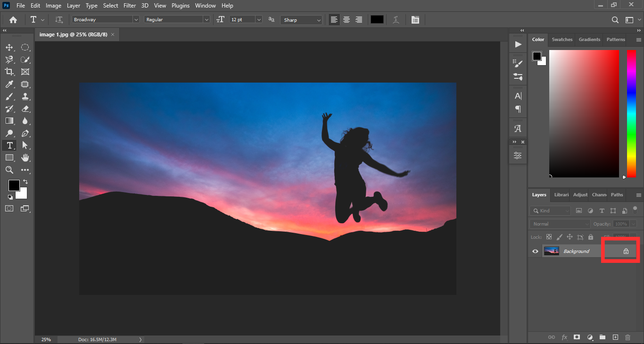Open the Layers panel options menu
The image size is (644, 344).
point(638,195)
